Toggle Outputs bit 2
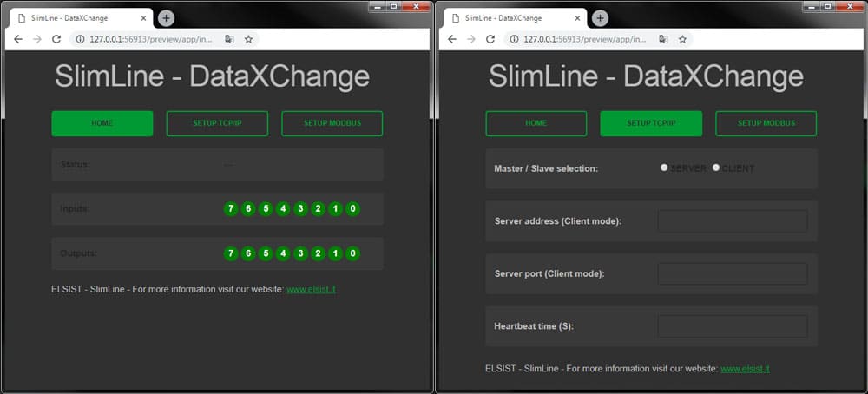Viewport: 868px width, 394px height. [318, 253]
